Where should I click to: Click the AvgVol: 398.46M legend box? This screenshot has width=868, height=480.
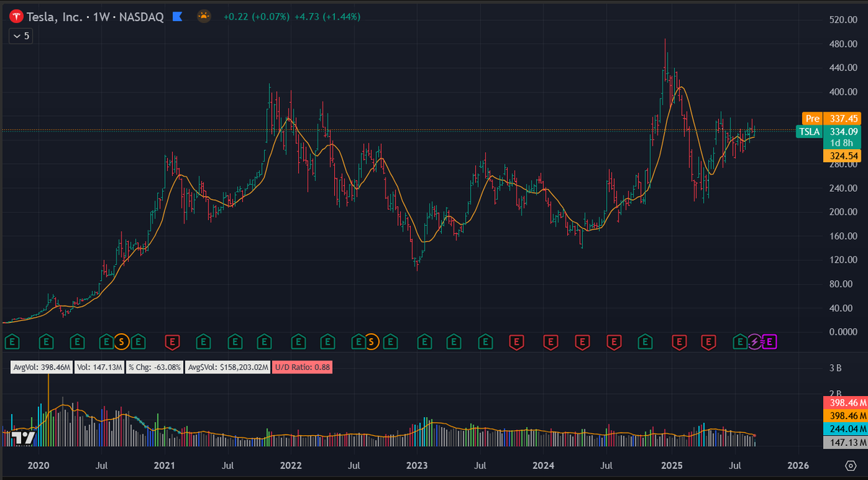[x=42, y=368]
